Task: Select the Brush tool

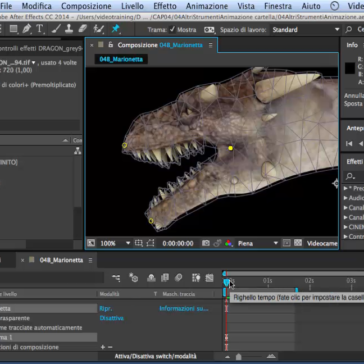Action: [55, 29]
